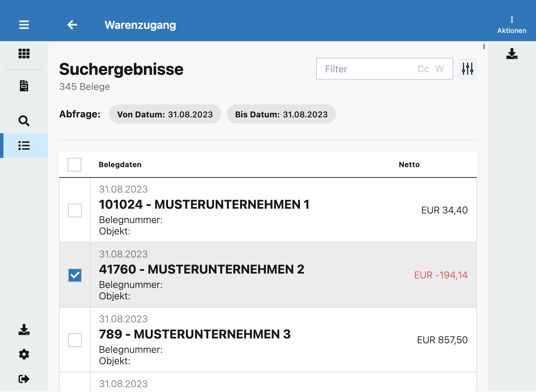536x392 pixels.
Task: Open the hamburger menu in header
Action: [x=24, y=25]
